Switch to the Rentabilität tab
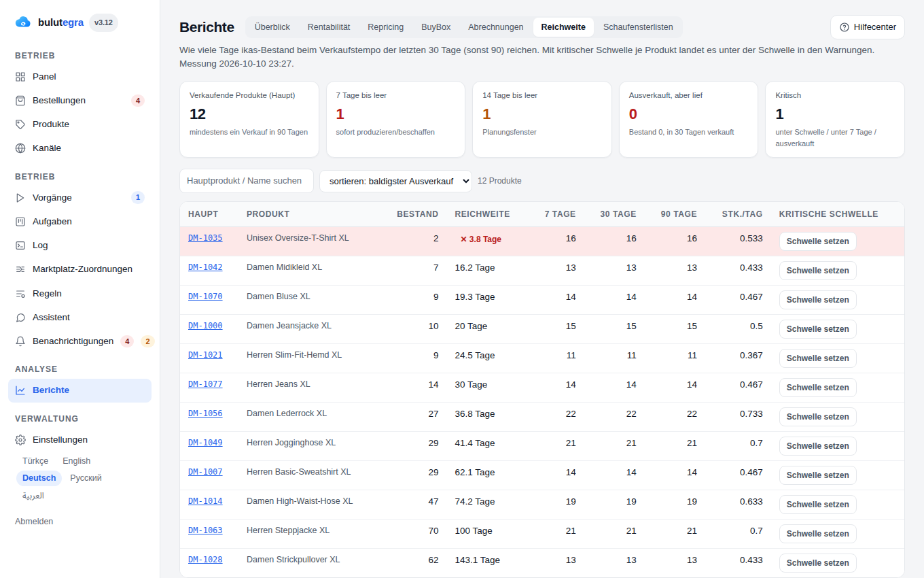The image size is (924, 578). click(329, 27)
